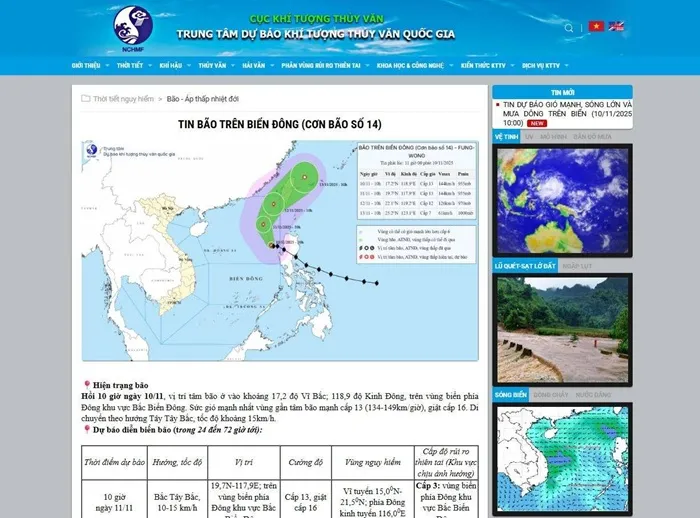Open the Thời tiết menu

click(x=130, y=65)
